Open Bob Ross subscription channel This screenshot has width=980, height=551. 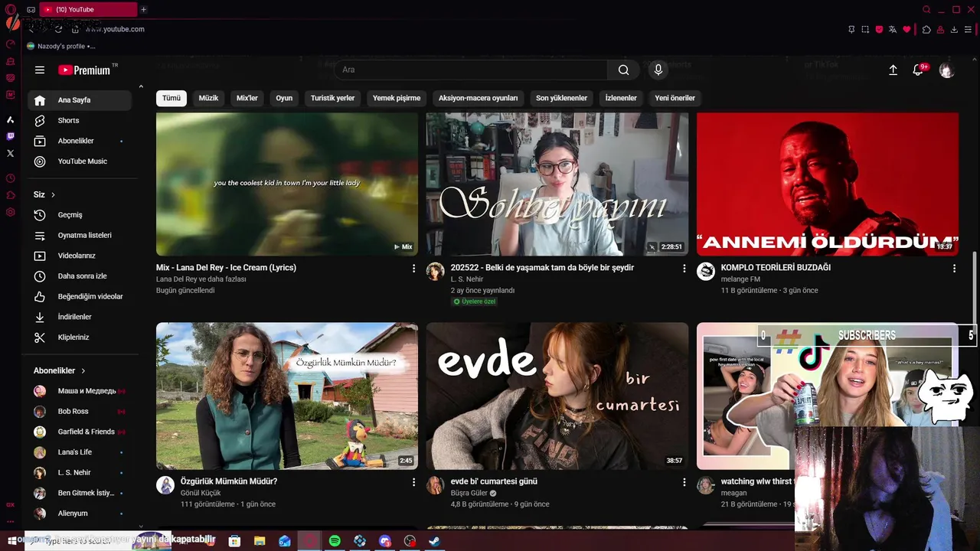[x=80, y=412]
